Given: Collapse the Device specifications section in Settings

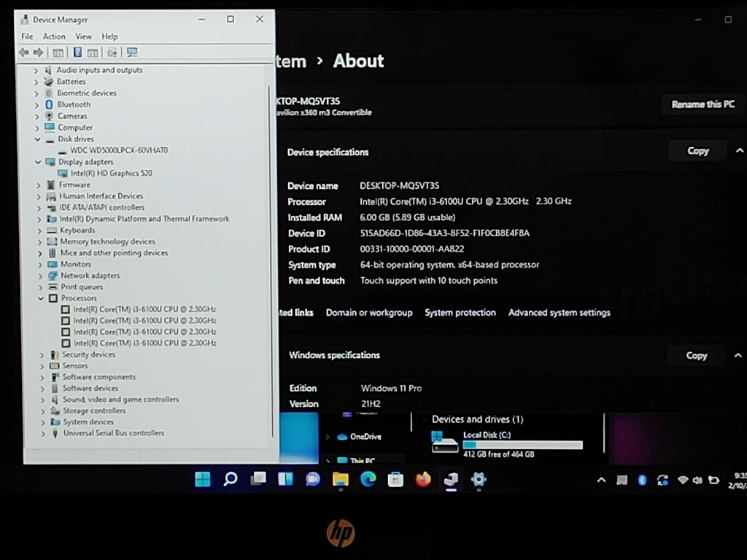Looking at the screenshot, I should click(740, 151).
